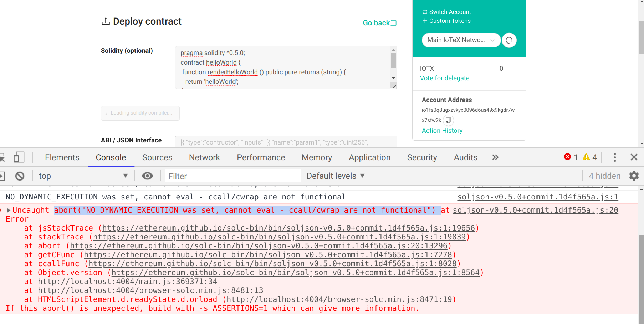
Task: Open the Default levels dropdown
Action: pos(334,176)
